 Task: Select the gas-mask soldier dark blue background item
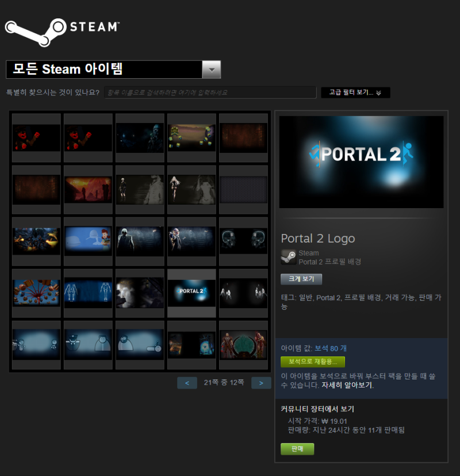click(x=140, y=138)
